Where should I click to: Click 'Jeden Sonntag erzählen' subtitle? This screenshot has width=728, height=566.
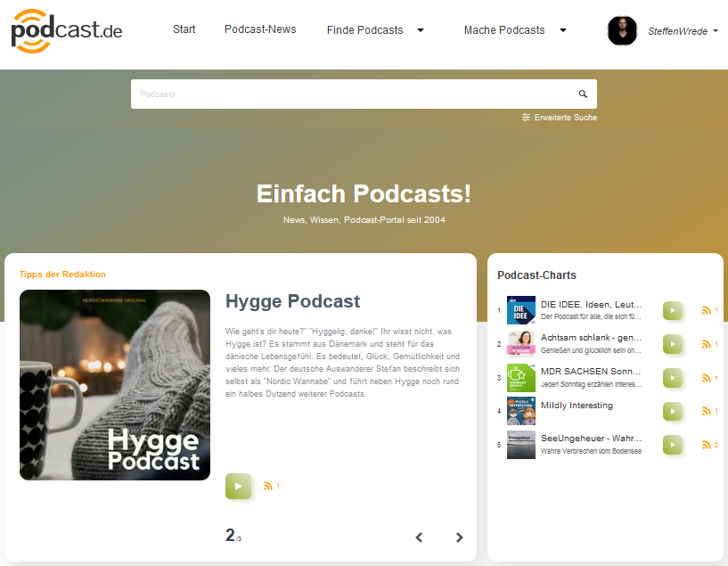[x=591, y=384]
